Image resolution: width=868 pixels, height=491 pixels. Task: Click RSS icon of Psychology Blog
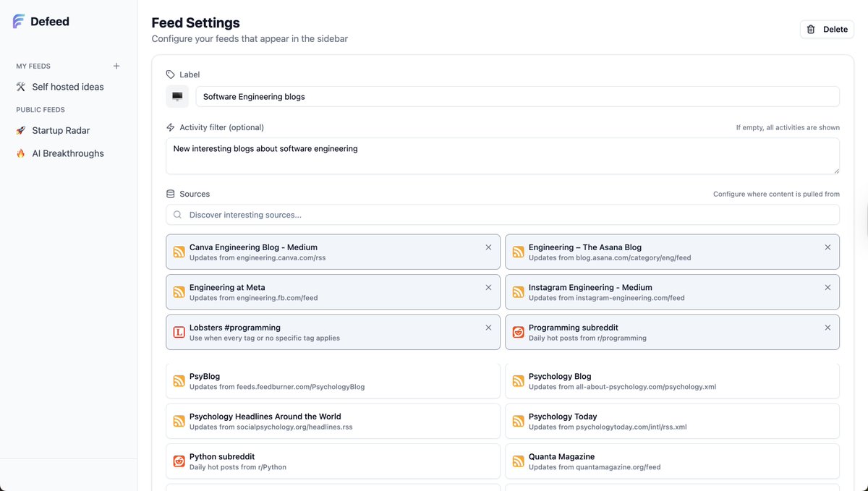point(518,381)
